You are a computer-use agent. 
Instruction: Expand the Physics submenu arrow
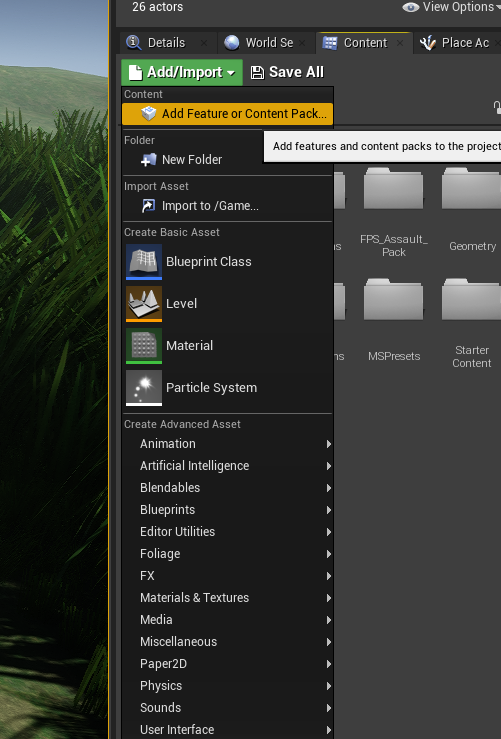point(329,686)
